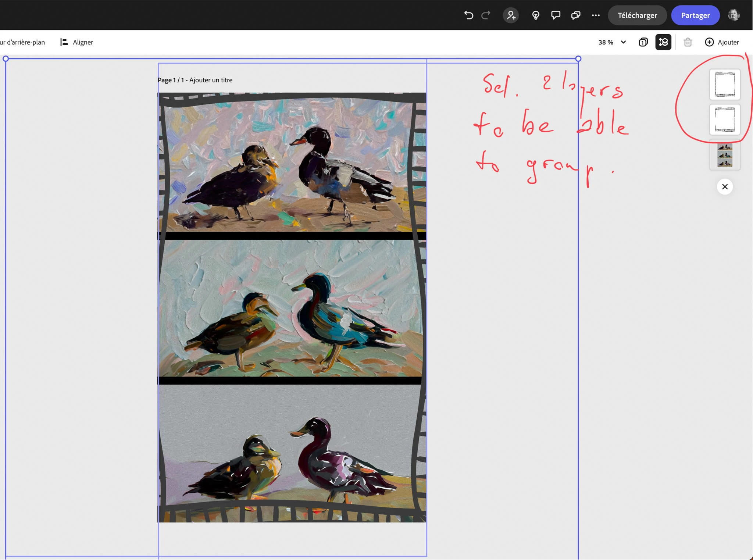Open the invite collaborator icon
The image size is (753, 560).
pyautogui.click(x=511, y=15)
